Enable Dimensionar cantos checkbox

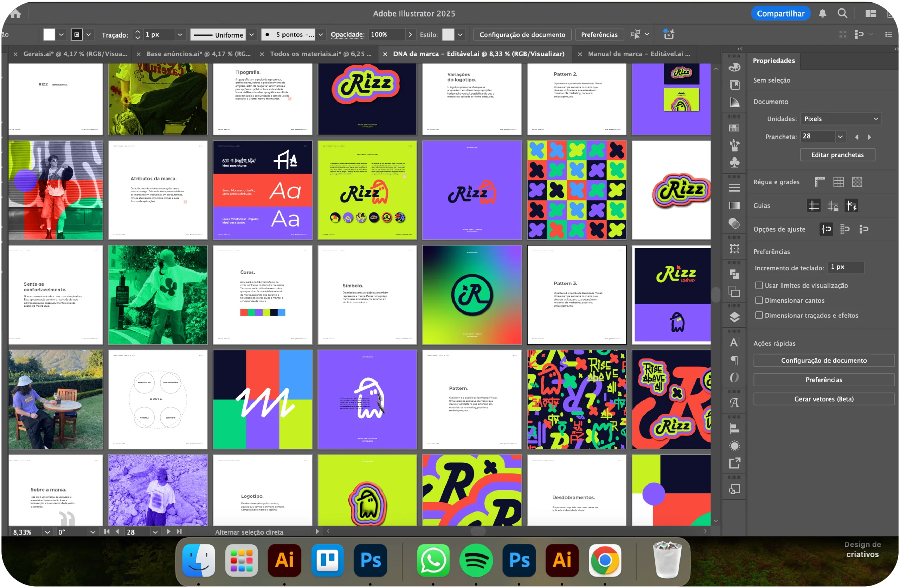(759, 300)
